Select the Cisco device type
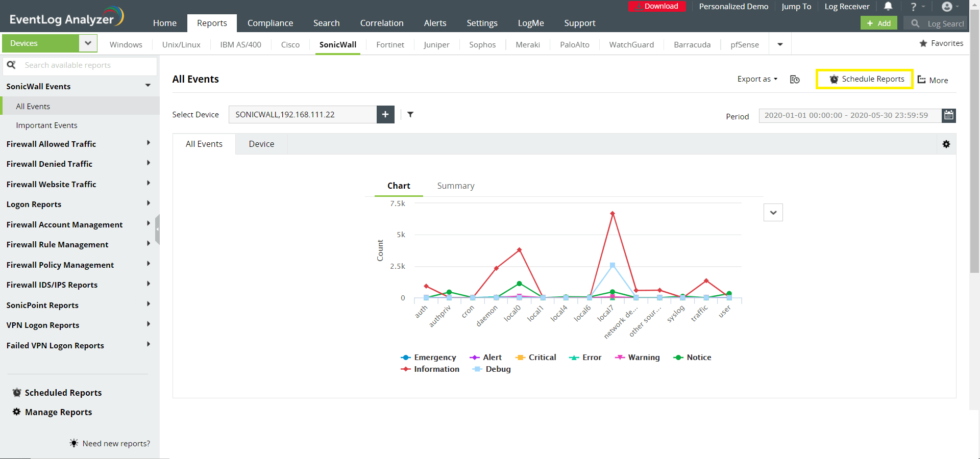Screen dimensions: 980x459 tap(290, 45)
